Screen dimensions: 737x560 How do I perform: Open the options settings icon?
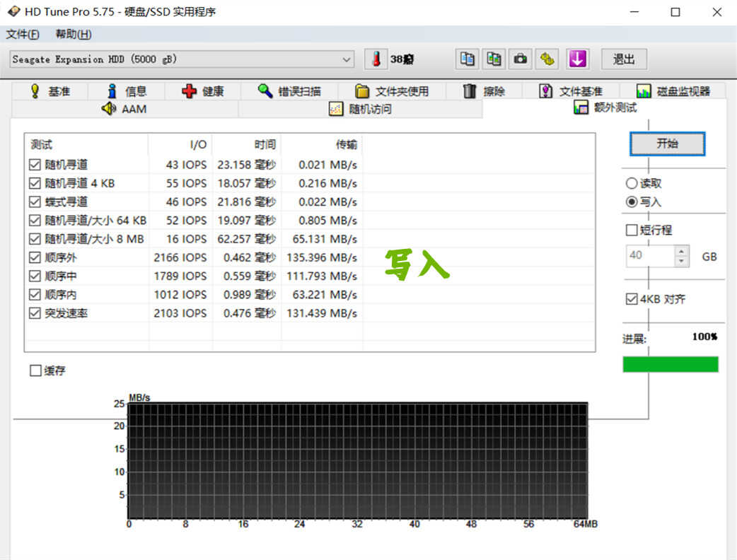(547, 59)
